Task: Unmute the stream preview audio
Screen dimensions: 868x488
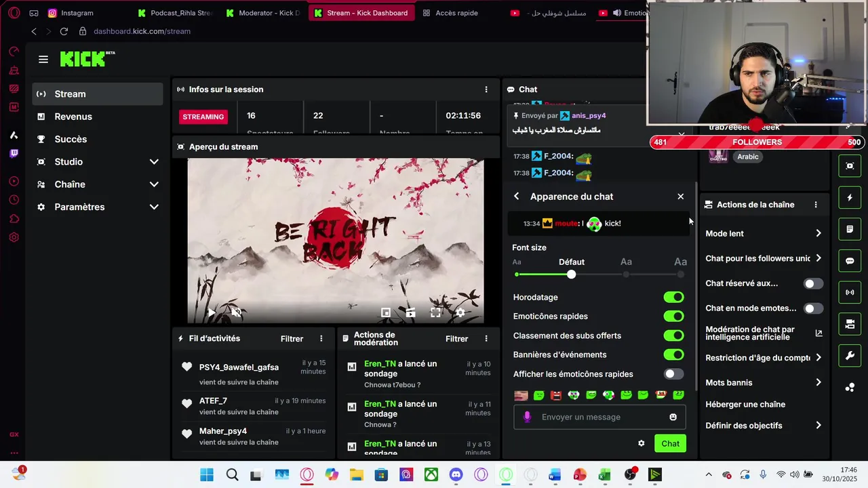Action: point(236,312)
